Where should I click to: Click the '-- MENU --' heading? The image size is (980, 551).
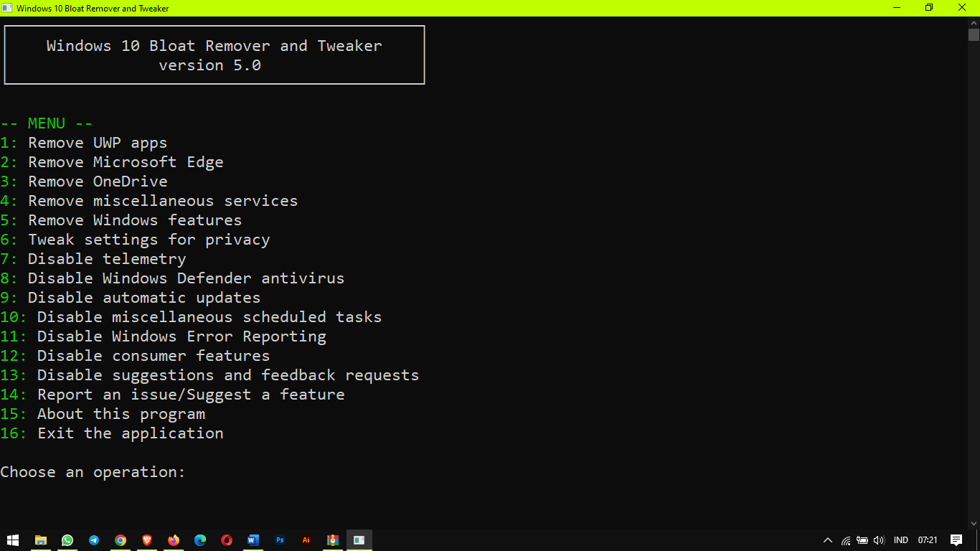47,123
